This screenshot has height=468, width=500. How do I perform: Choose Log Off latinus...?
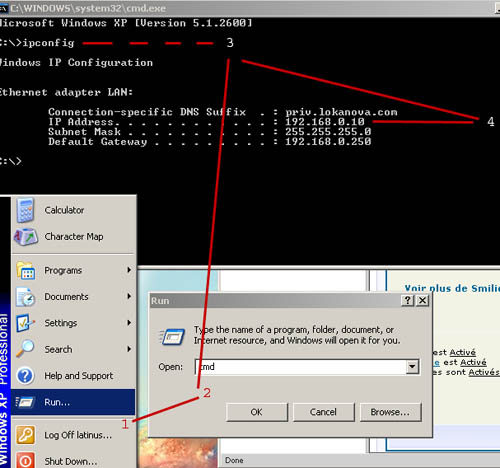[73, 435]
